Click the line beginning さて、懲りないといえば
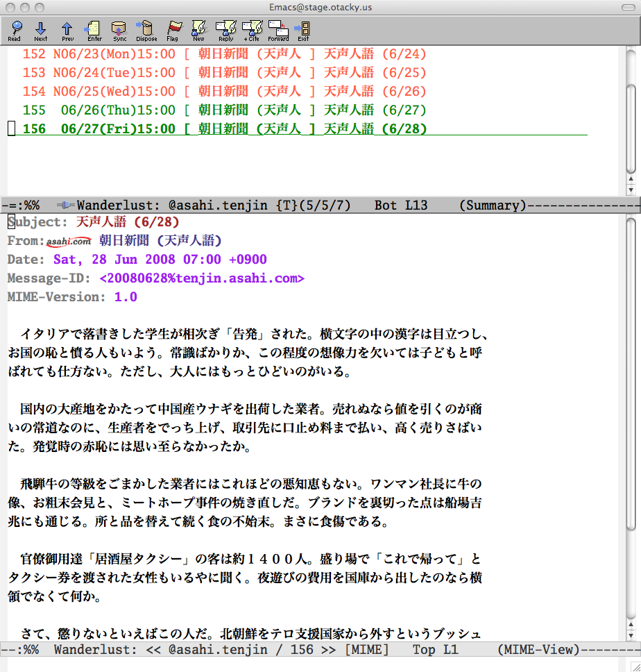641x672 pixels. (x=251, y=634)
